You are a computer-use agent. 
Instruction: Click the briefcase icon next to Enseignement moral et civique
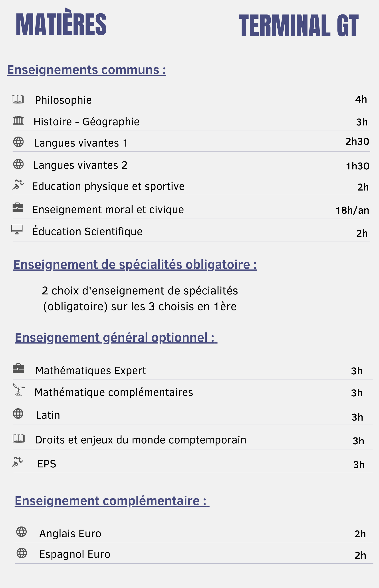[x=18, y=207]
